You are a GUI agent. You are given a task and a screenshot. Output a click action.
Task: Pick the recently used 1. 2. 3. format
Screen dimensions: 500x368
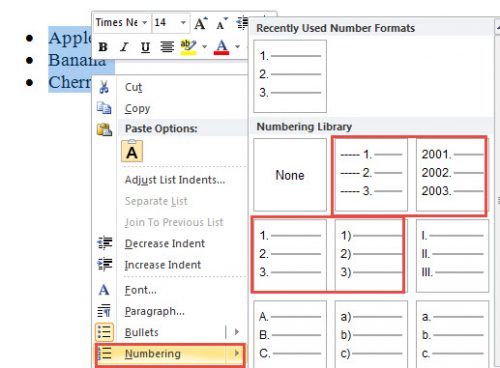coord(290,76)
